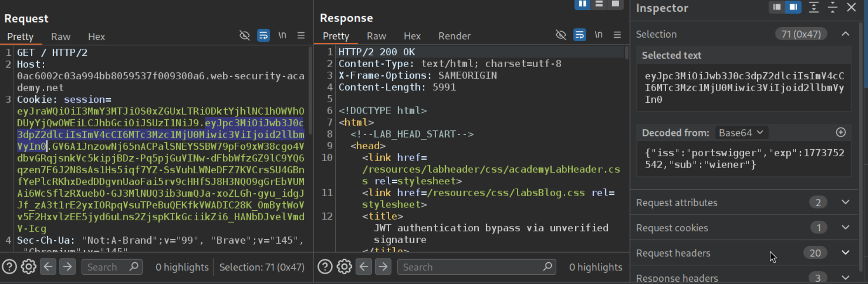Toggle hide non-printable eye icon in Request
This screenshot has height=284, width=868.
click(245, 36)
